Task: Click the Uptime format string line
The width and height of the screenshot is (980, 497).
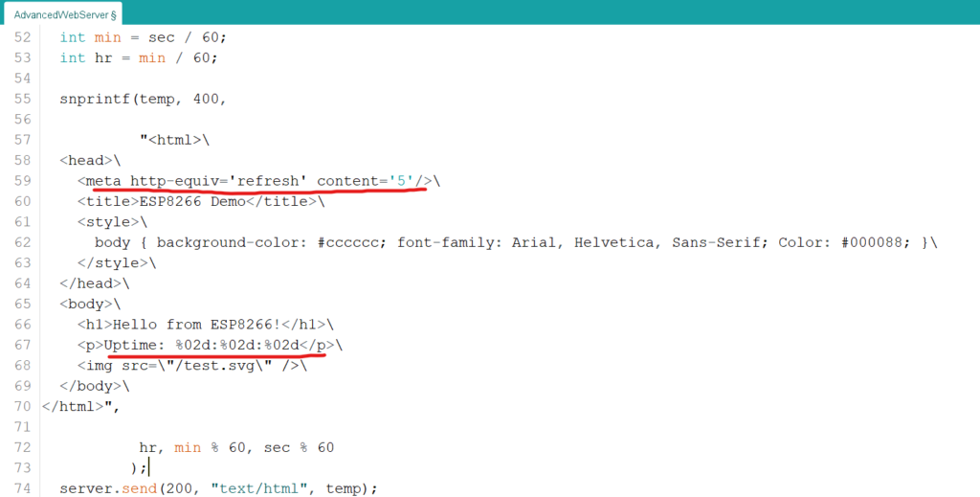Action: (x=211, y=345)
